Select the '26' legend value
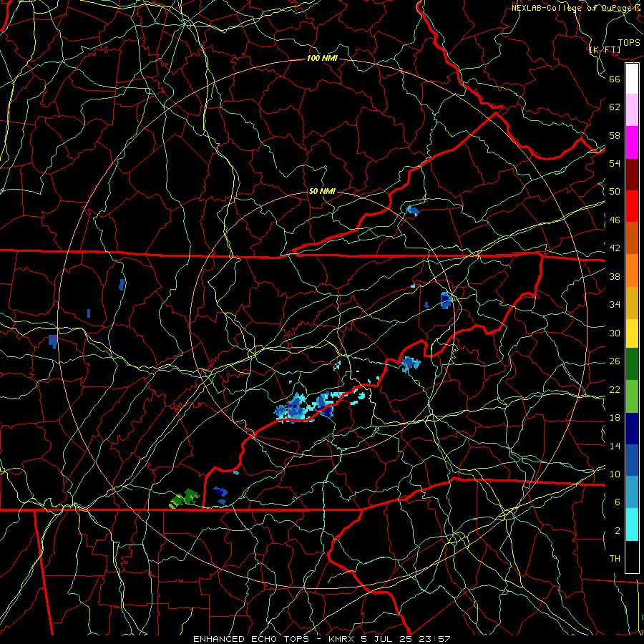The width and height of the screenshot is (644, 644). [x=615, y=361]
